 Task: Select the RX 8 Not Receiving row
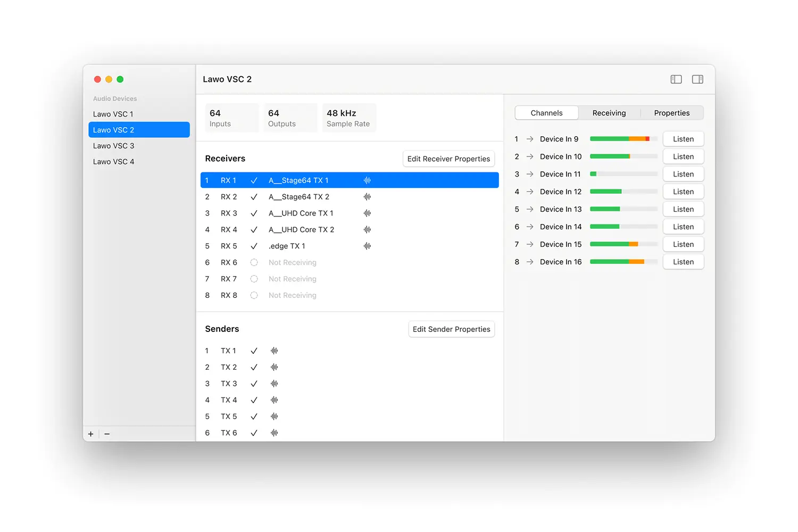pyautogui.click(x=350, y=295)
